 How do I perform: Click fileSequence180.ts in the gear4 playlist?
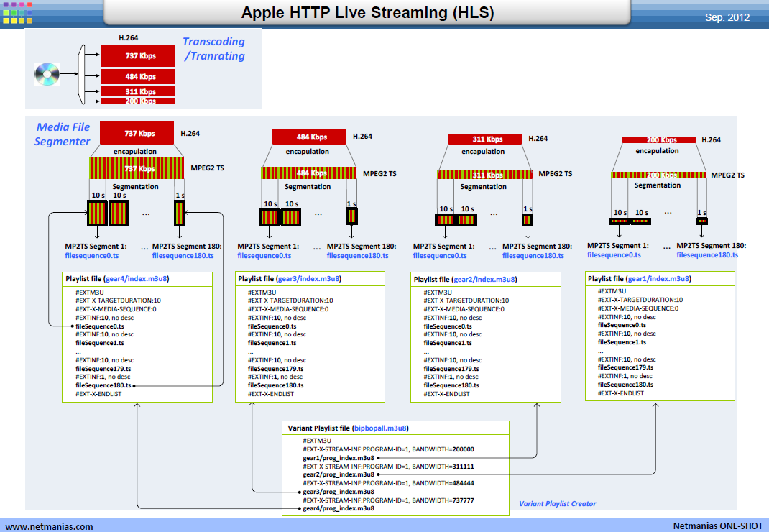tap(103, 386)
